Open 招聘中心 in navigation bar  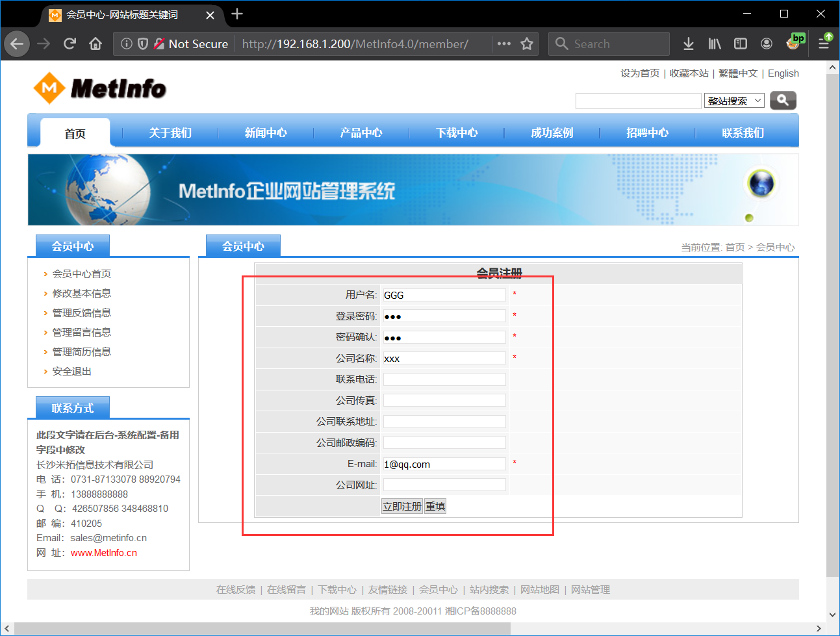pos(648,133)
